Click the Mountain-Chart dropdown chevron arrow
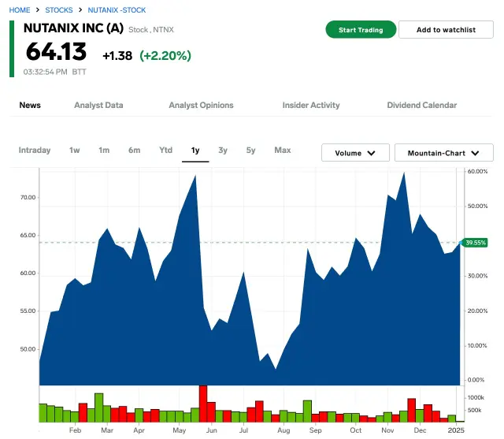Image resolution: width=504 pixels, height=439 pixels. 475,153
